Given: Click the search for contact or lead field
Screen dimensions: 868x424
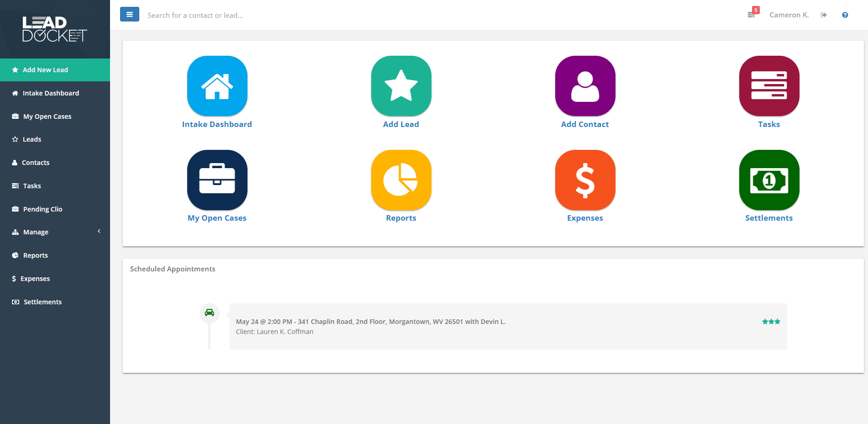Looking at the screenshot, I should coord(411,16).
